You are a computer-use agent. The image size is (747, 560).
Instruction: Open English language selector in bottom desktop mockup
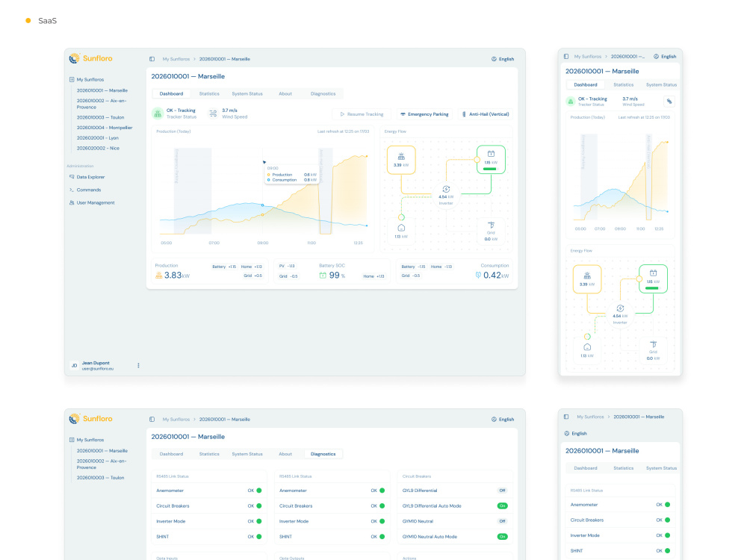[x=503, y=420]
